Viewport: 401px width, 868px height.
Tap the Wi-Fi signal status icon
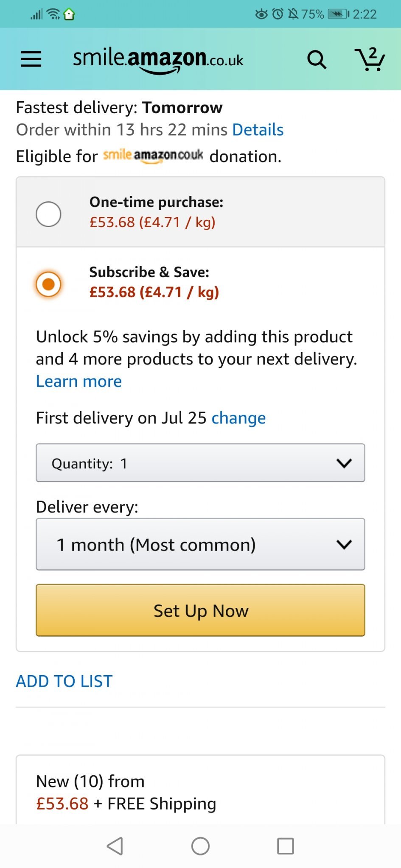53,14
